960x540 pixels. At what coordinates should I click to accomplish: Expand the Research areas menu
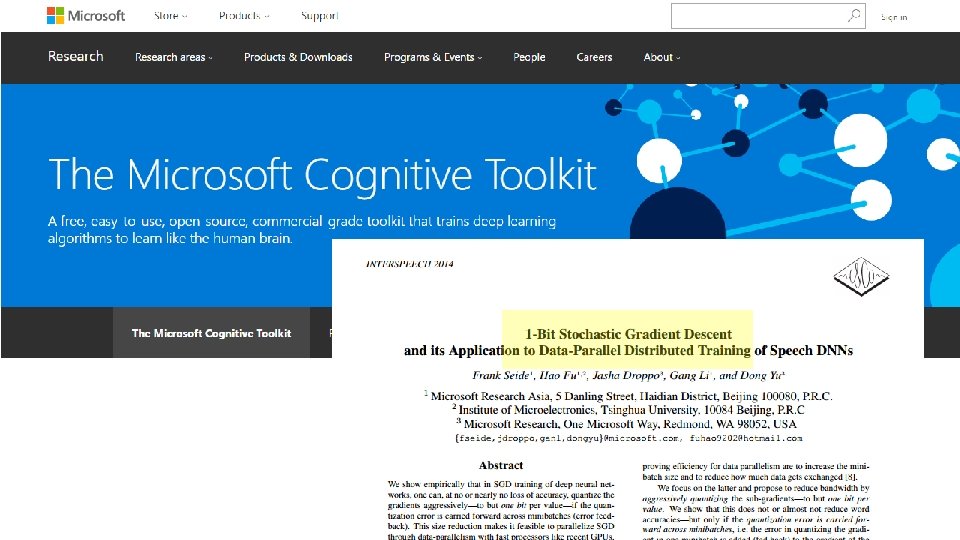click(173, 57)
